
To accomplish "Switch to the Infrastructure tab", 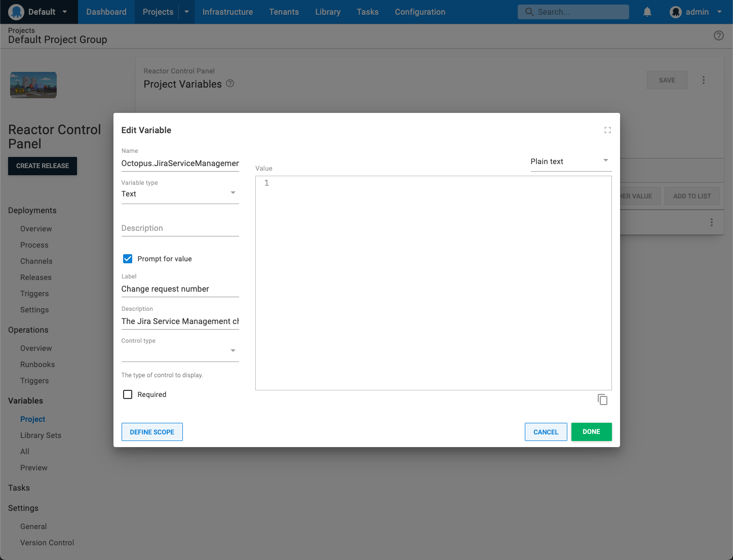I will click(227, 12).
